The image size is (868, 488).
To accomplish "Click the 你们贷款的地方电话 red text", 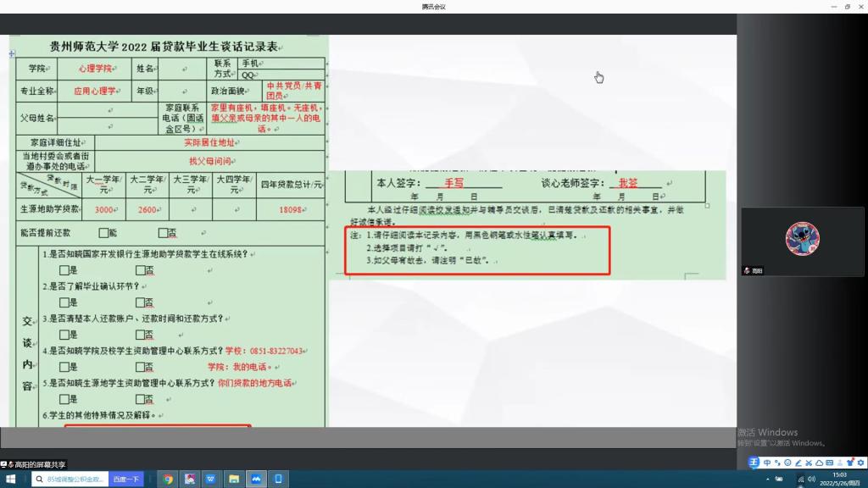I will (254, 383).
